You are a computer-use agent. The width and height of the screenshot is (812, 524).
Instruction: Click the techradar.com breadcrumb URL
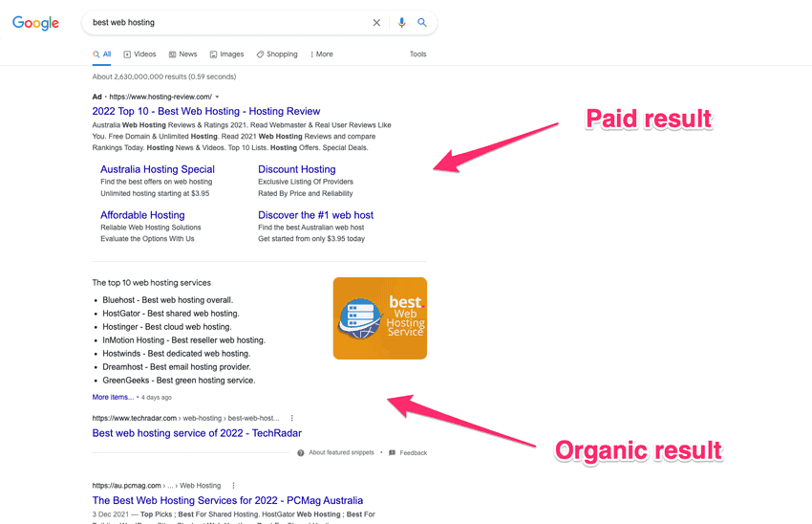click(x=185, y=418)
